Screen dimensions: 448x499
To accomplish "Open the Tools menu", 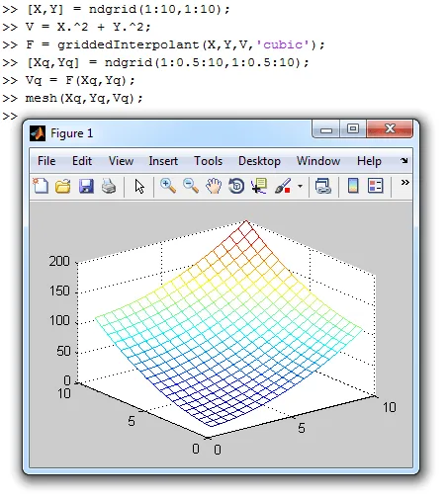I will coord(208,161).
